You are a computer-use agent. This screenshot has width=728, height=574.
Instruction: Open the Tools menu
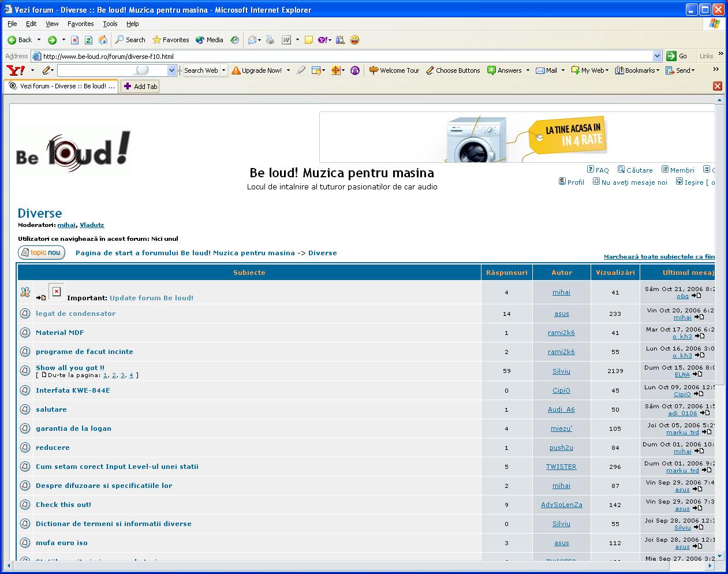110,24
